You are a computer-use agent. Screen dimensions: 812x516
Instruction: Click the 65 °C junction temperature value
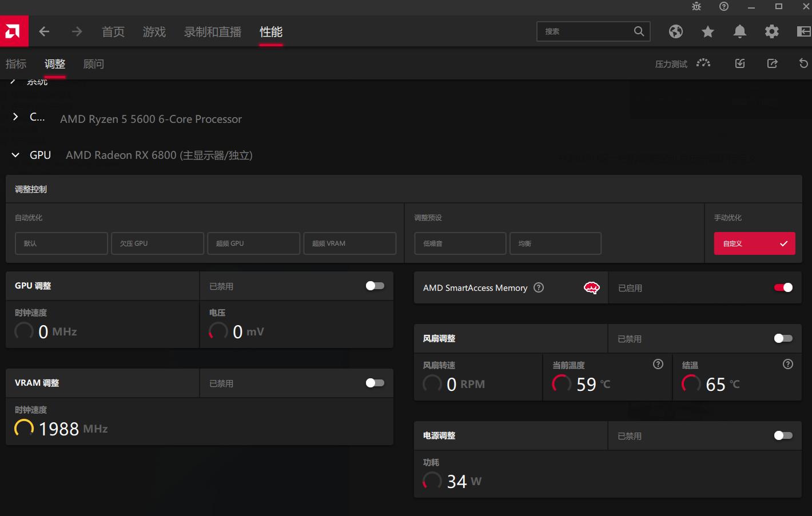tap(723, 384)
